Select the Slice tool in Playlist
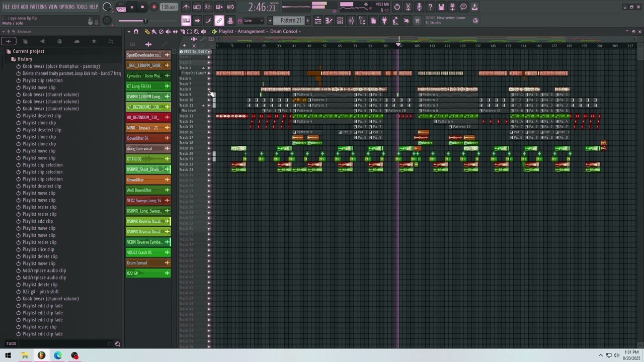Viewport: 644px width, 362px height. pos(182,31)
